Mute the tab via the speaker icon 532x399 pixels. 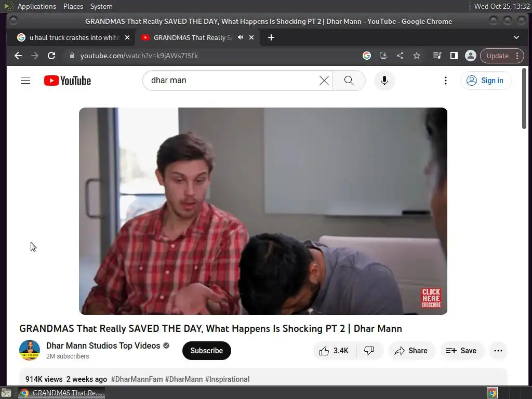[240, 37]
